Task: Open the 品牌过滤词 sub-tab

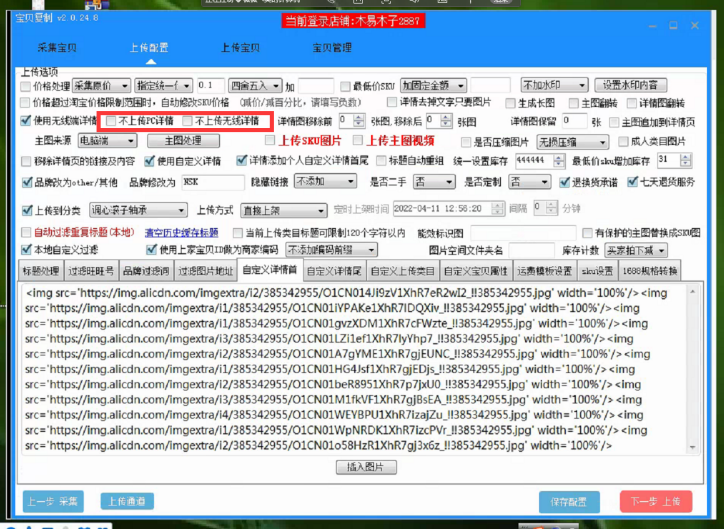Action: [x=146, y=271]
